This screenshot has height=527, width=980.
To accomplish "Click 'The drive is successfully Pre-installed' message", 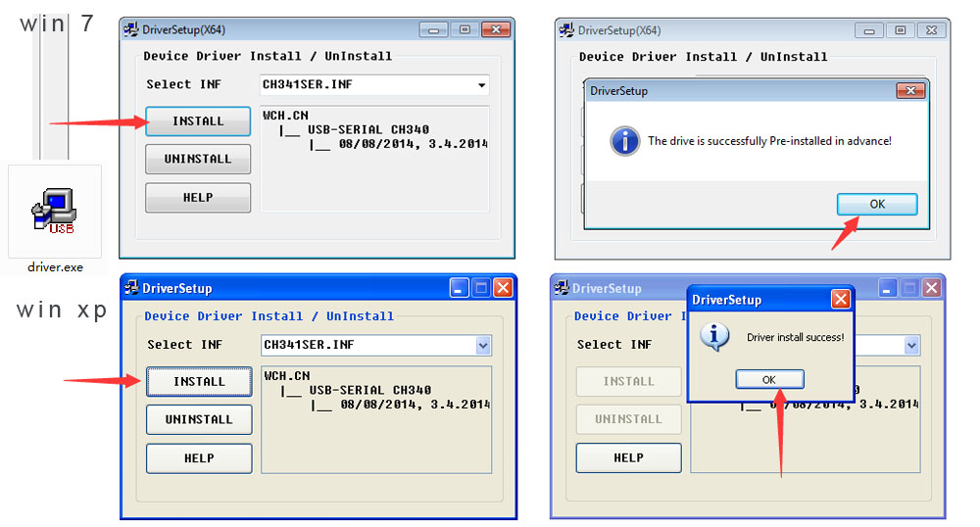I will pos(769,141).
